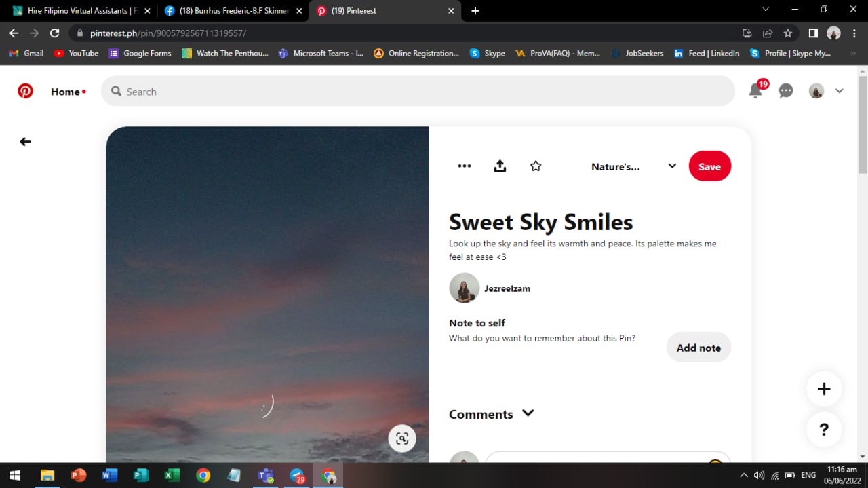Toggle the browser side panel icon
The height and width of the screenshot is (488, 868).
tap(813, 33)
